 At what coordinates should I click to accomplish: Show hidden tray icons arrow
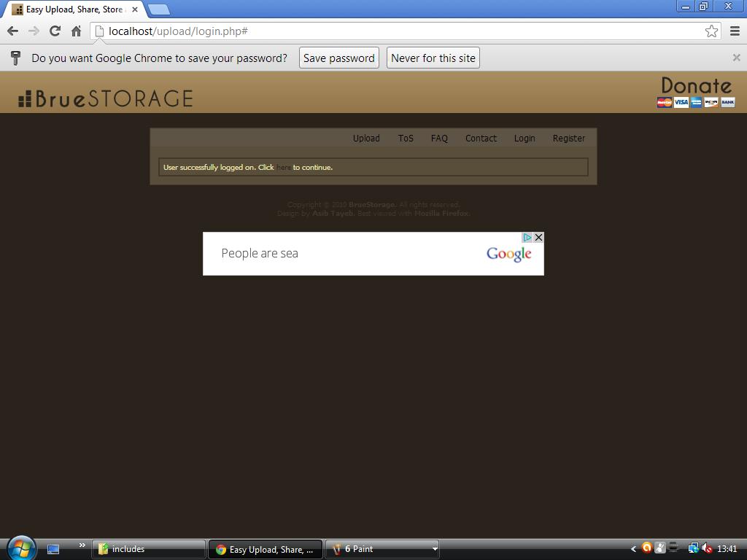(633, 549)
